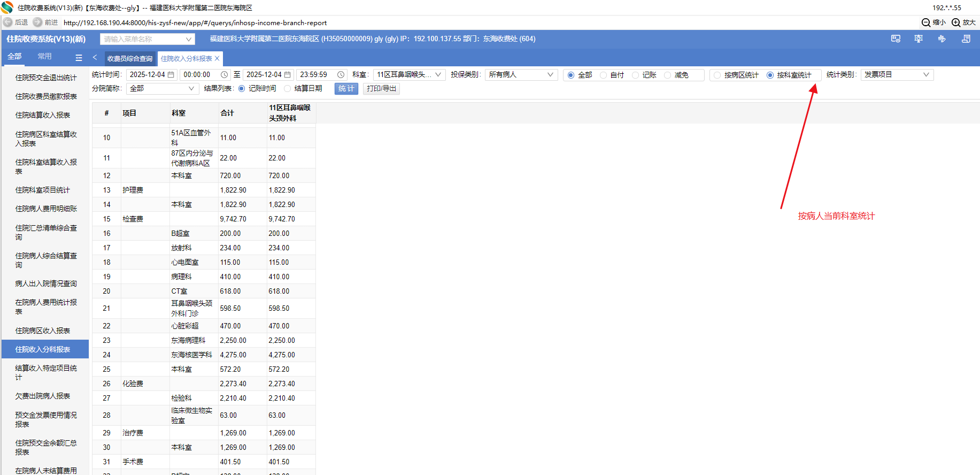Select 结算日期 for the result list
980x475 pixels.
tap(288, 89)
